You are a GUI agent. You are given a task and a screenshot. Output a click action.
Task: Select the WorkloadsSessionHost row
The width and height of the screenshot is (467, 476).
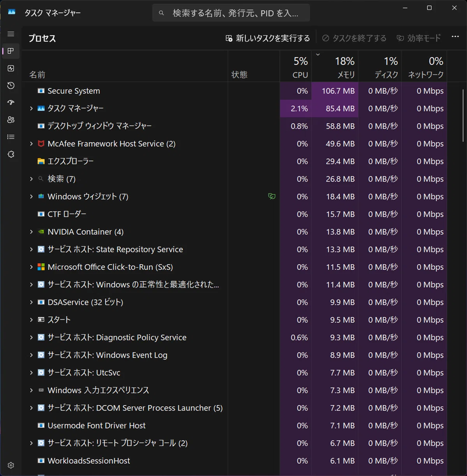[234, 461]
